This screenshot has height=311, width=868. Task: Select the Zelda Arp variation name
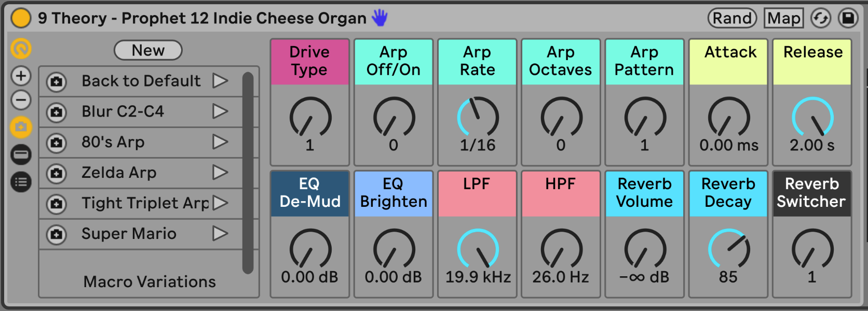pyautogui.click(x=119, y=173)
